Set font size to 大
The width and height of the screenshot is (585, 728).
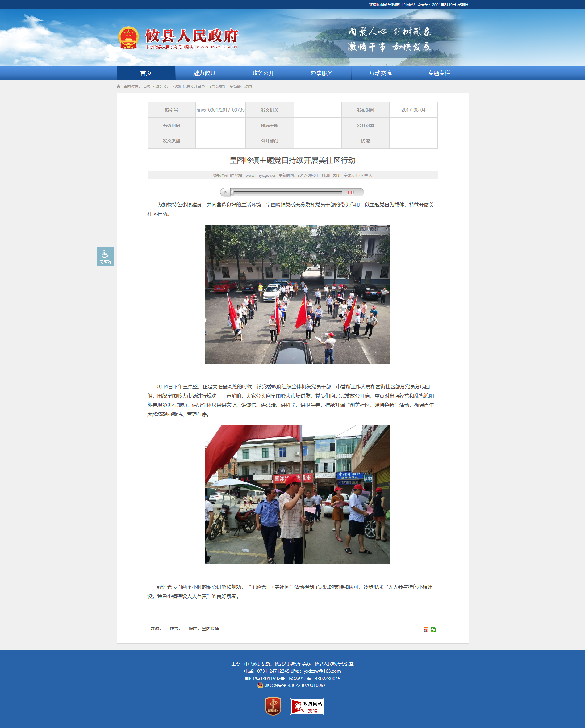(371, 175)
